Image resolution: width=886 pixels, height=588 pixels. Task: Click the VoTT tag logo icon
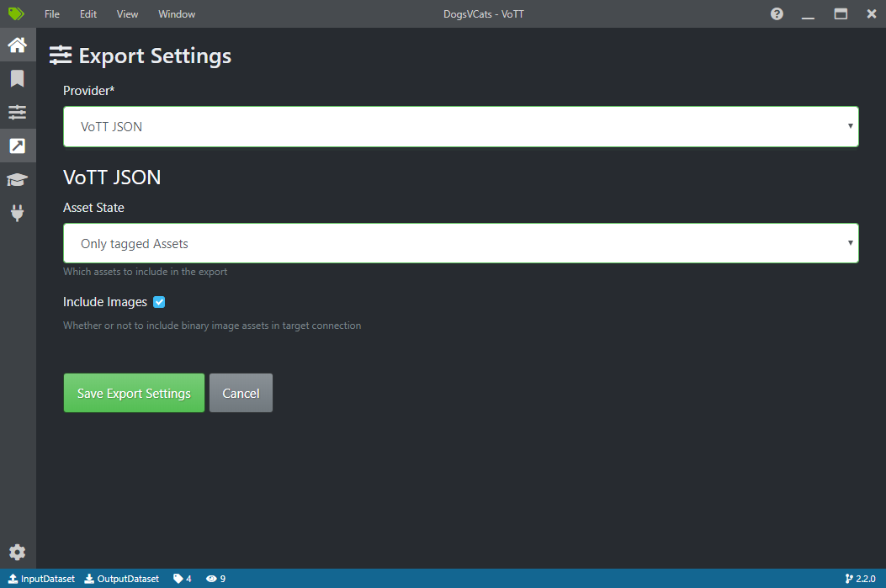pos(16,13)
